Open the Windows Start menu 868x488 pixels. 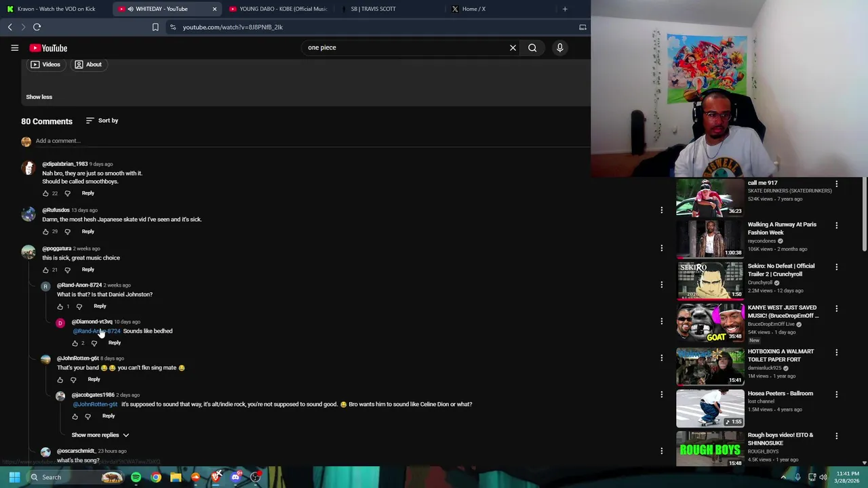tap(14, 477)
